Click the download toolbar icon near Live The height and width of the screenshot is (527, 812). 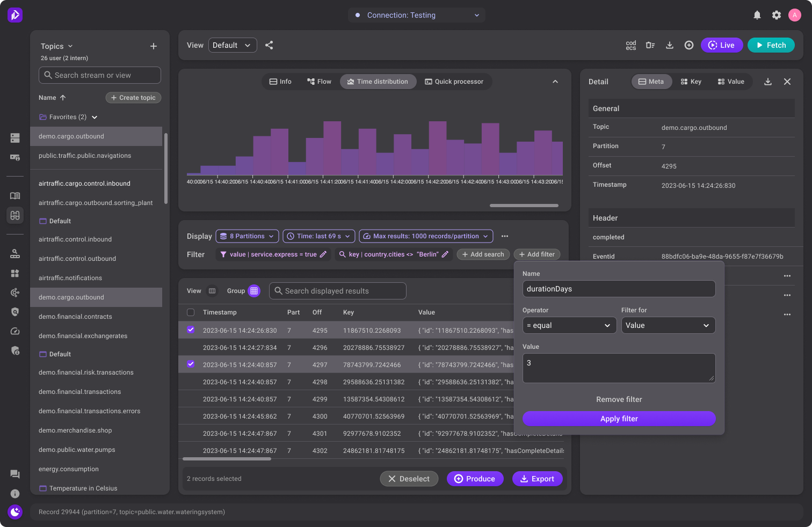point(670,45)
